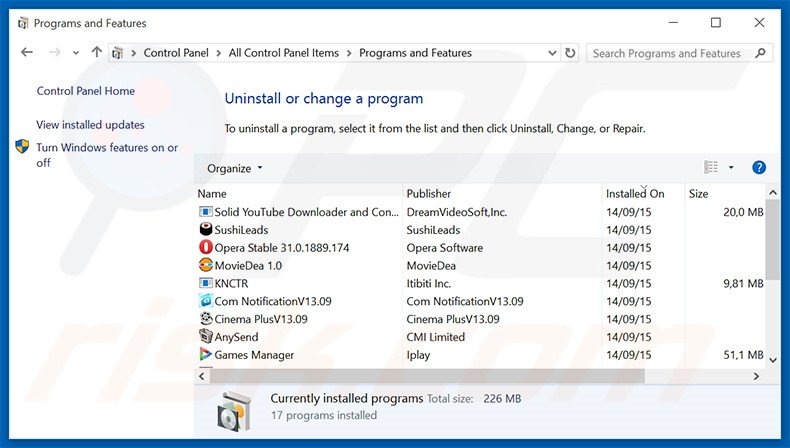Open Control Panel Home link
The width and height of the screenshot is (790, 448).
tap(85, 91)
